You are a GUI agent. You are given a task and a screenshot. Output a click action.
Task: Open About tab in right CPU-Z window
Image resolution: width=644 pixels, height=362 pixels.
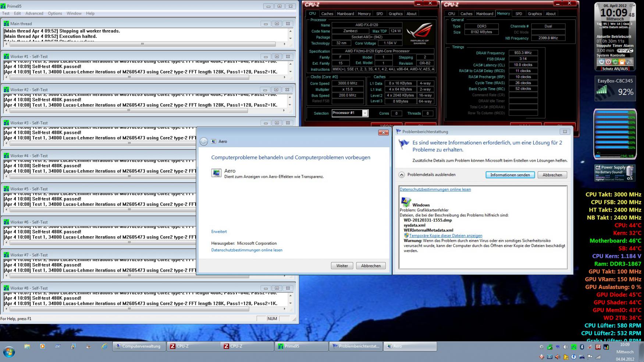[551, 14]
